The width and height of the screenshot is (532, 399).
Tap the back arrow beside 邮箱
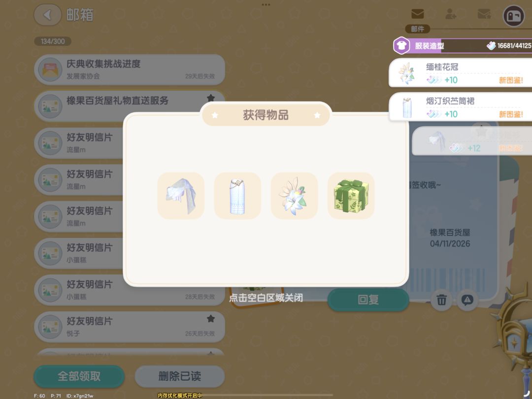(47, 15)
